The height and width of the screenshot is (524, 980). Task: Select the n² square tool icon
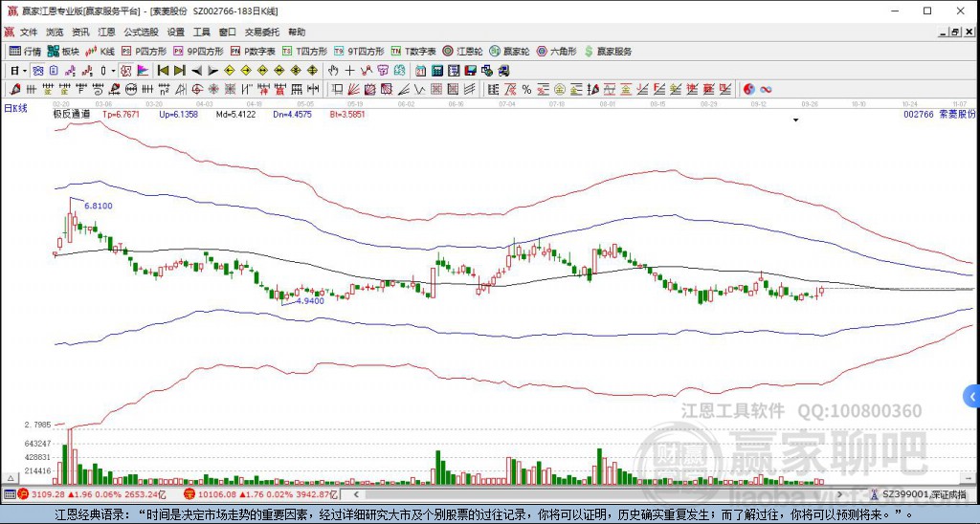click(164, 89)
